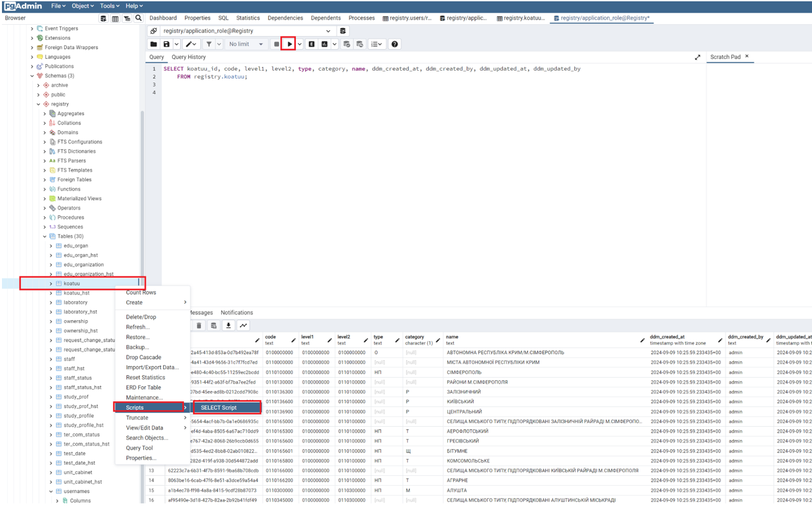This screenshot has height=508, width=812.
Task: Expand the laboratory table node
Action: [51, 302]
